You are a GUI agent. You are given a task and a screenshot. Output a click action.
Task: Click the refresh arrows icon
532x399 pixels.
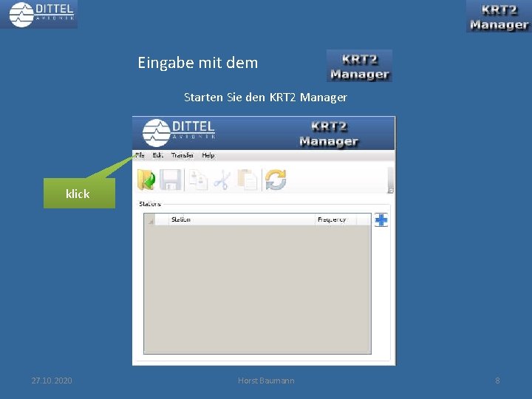pos(276,180)
